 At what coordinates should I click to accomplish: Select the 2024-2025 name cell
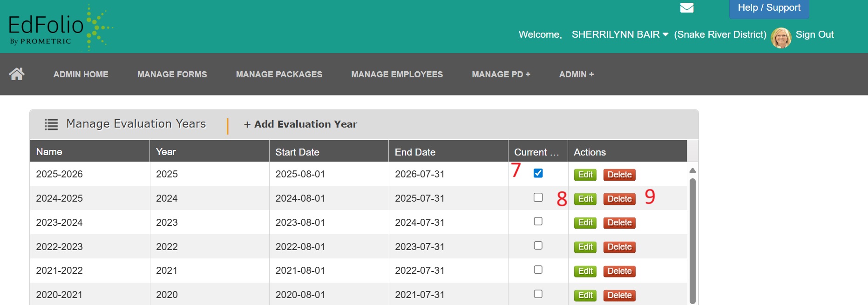pos(90,198)
